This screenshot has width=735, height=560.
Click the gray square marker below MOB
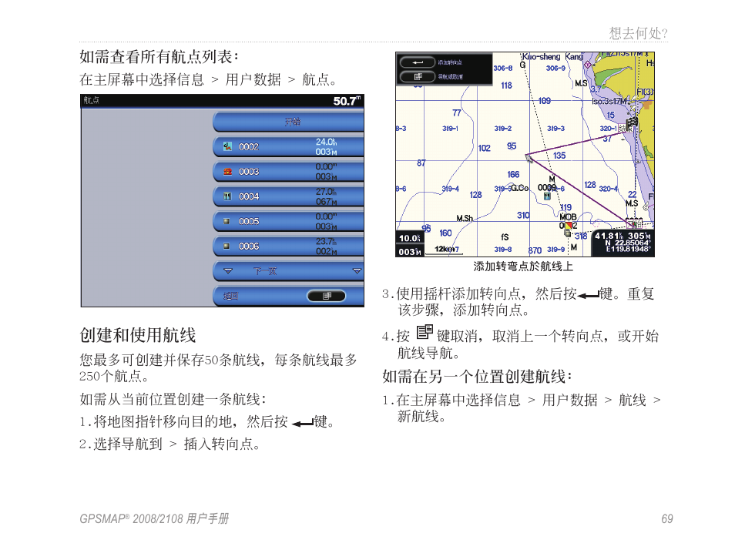(567, 233)
